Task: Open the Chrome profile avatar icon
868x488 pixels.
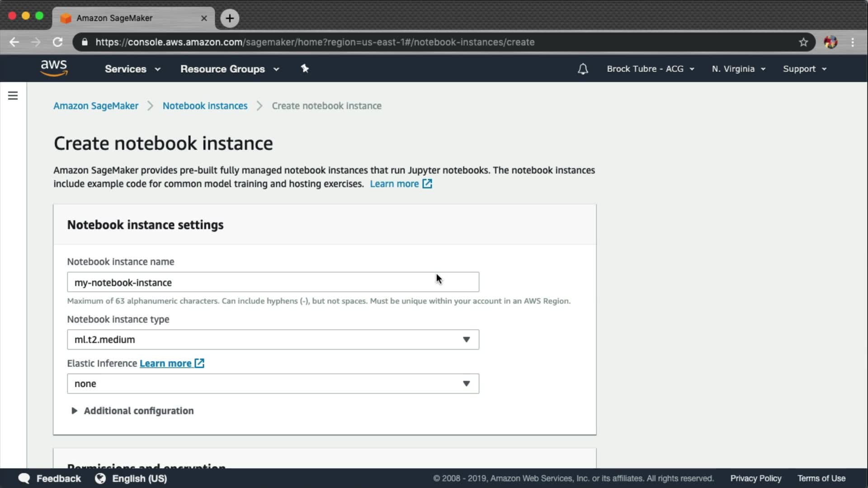Action: (x=830, y=42)
